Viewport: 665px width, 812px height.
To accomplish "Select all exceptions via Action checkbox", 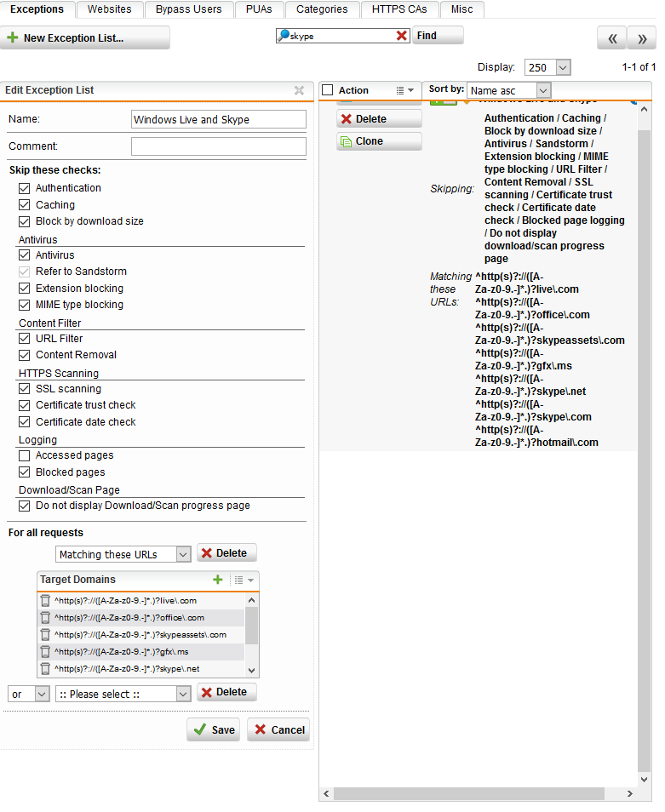I will [x=327, y=90].
